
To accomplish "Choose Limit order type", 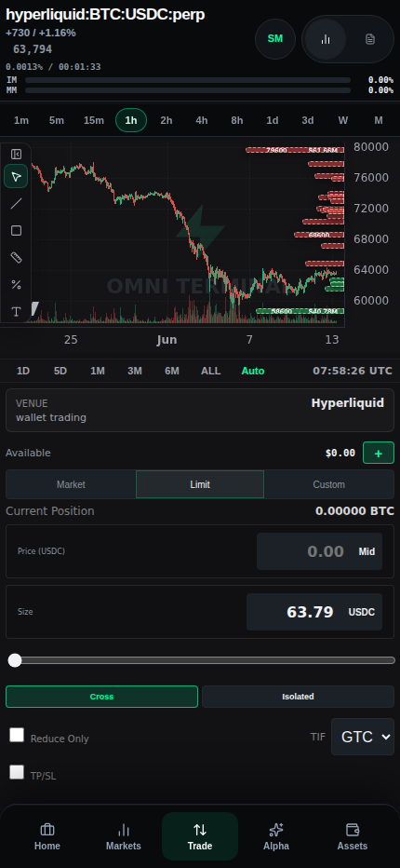I will (200, 484).
